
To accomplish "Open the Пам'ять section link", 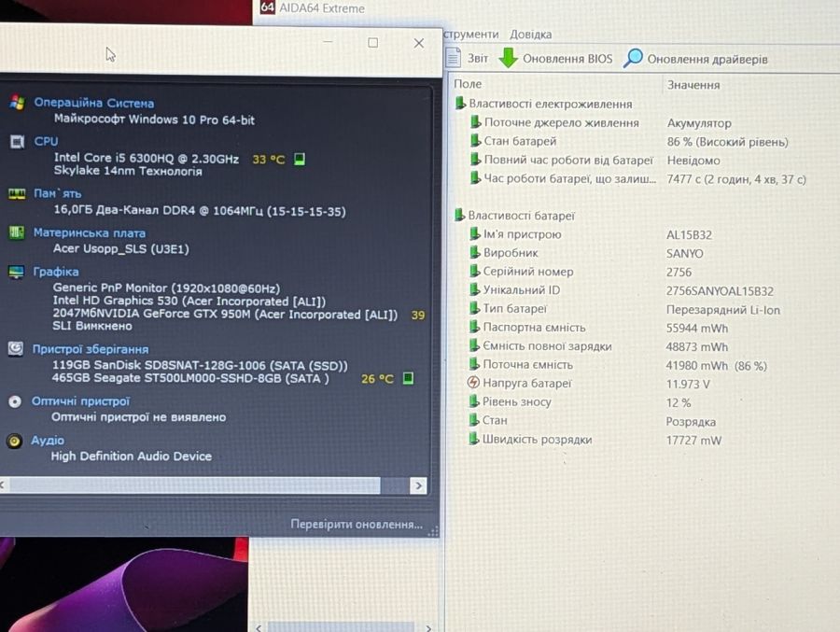I will point(57,193).
